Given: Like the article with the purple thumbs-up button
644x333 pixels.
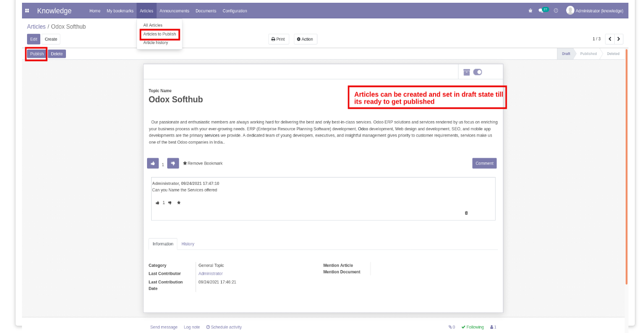Looking at the screenshot, I should point(153,163).
